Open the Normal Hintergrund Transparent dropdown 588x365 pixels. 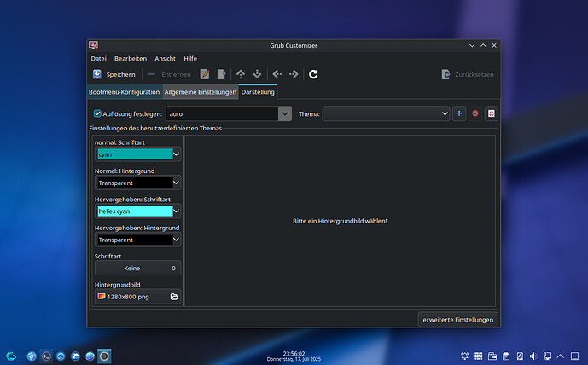[137, 182]
